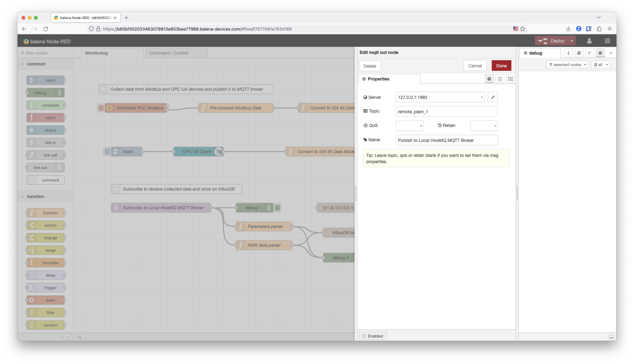This screenshot has width=634, height=364.
Task: Open the node description editor icon
Action: pos(500,79)
